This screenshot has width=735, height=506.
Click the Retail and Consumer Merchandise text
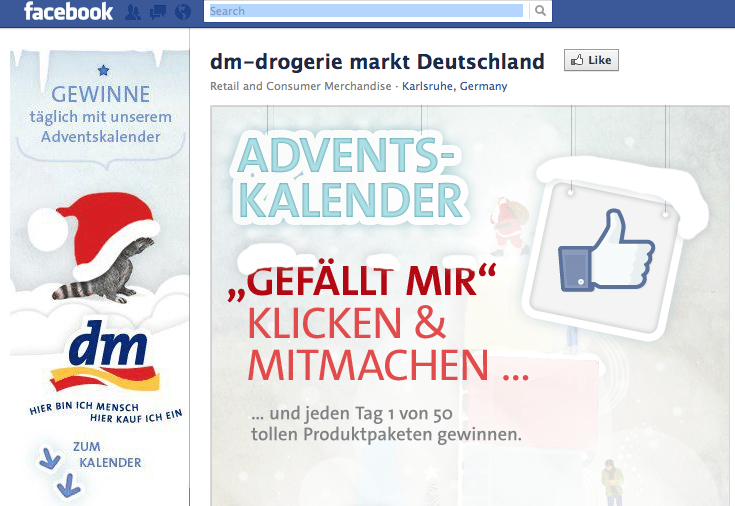click(x=300, y=86)
